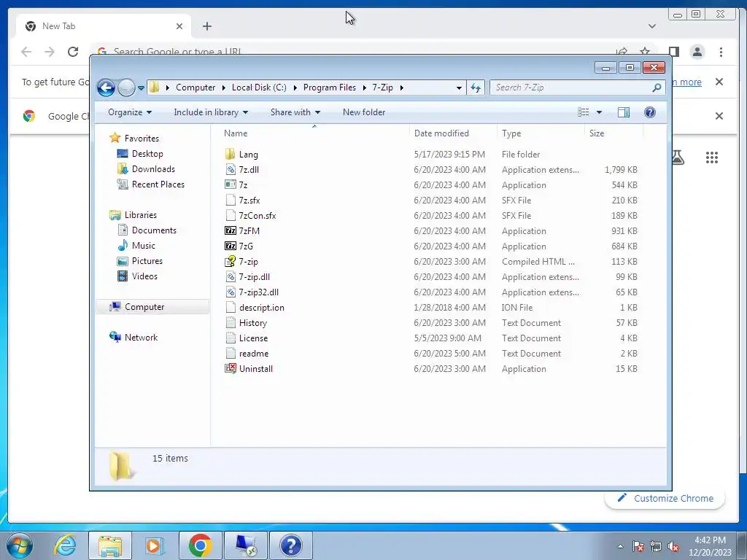Click the Local Disk (C:) breadcrumb
This screenshot has height=560, width=747.
259,87
